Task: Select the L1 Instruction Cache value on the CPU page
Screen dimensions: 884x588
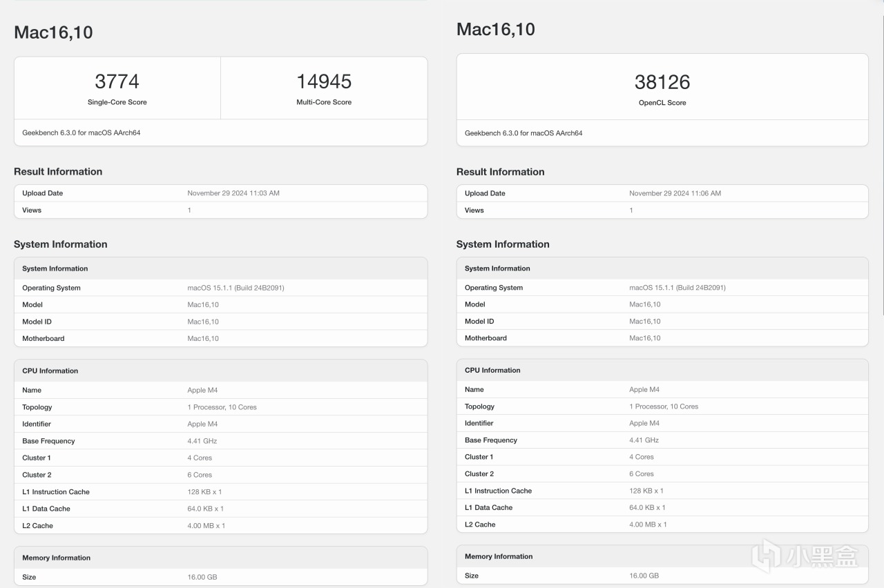Action: [x=204, y=492]
